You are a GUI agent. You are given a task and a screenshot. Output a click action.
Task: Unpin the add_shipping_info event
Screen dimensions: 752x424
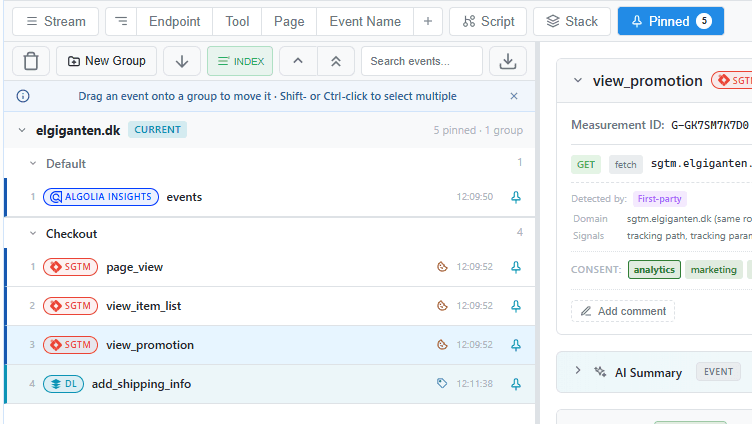tap(516, 384)
